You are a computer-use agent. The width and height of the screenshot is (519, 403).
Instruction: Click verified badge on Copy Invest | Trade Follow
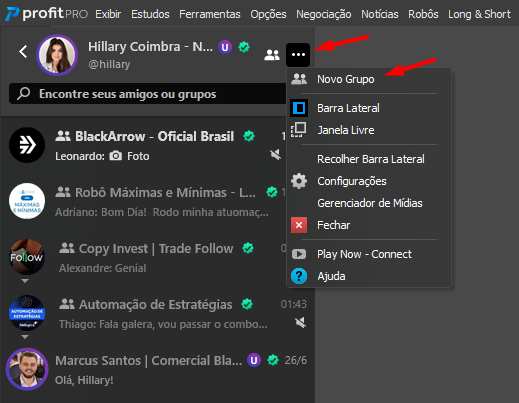point(248,248)
